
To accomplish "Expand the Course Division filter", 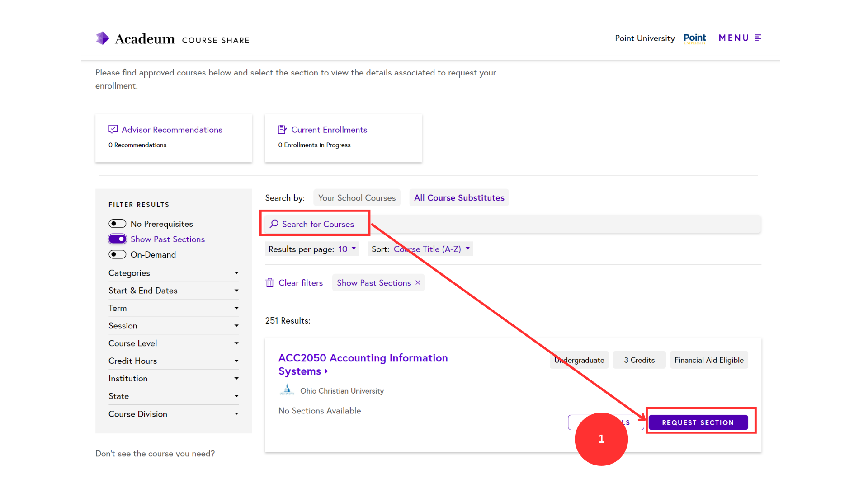I will click(174, 414).
